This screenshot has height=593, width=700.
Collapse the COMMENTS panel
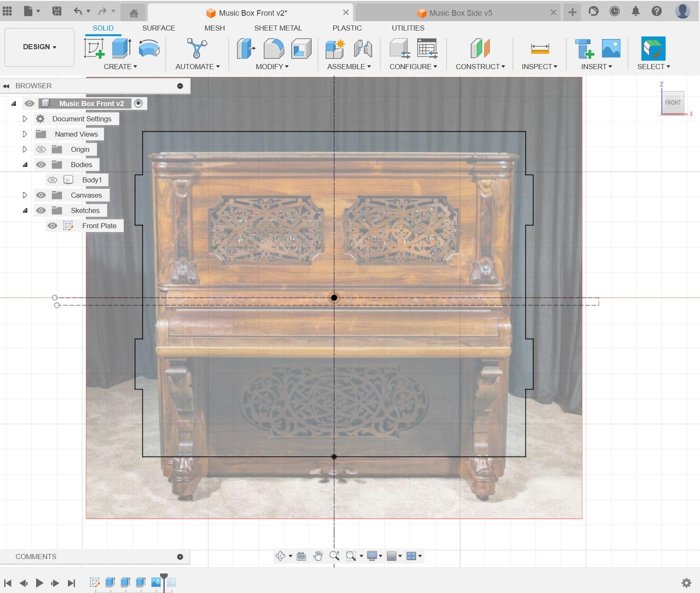pos(180,556)
